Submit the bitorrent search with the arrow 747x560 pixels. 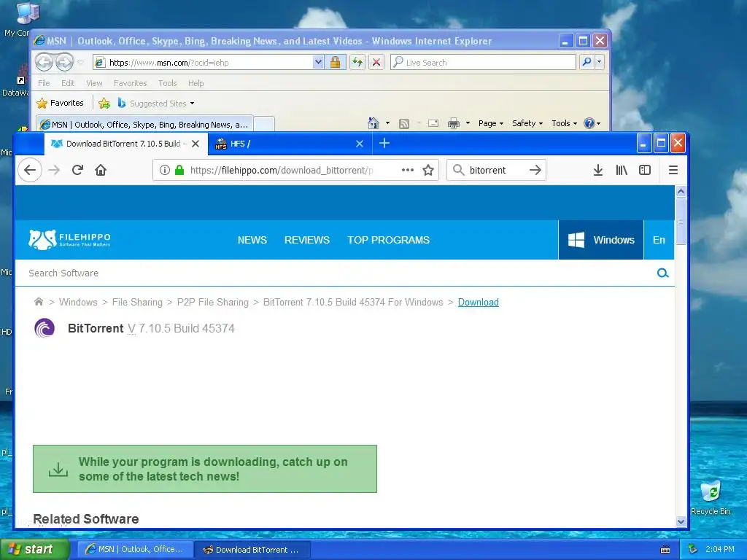[535, 170]
